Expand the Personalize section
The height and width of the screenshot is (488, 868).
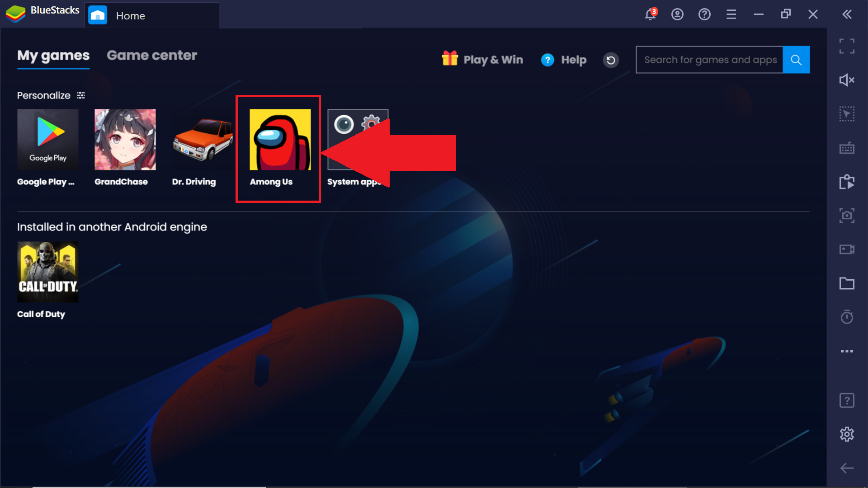(82, 95)
